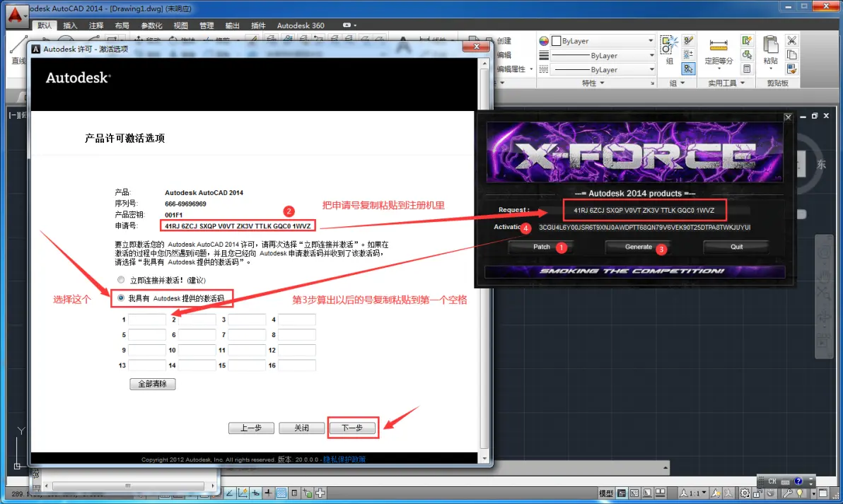This screenshot has width=843, height=504.
Task: Click the activation dialog horizontal scrollbar thumb
Action: [x=128, y=486]
